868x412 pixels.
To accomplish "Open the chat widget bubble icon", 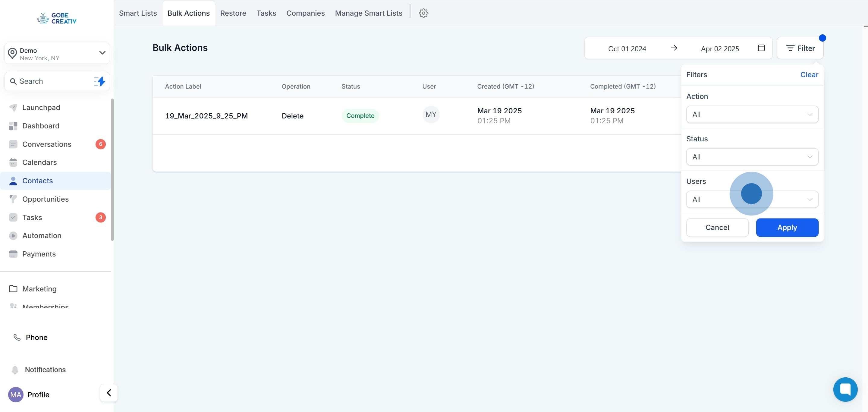I will point(845,389).
